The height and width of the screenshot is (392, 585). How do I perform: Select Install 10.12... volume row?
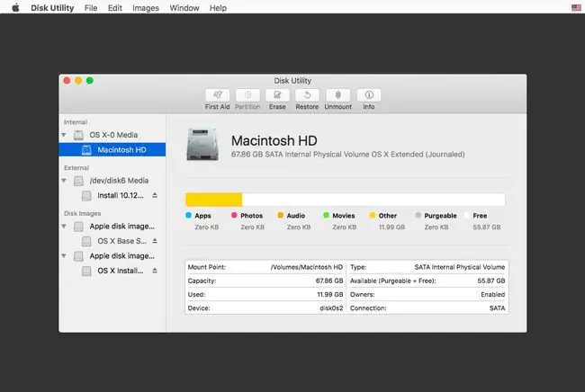click(112, 196)
